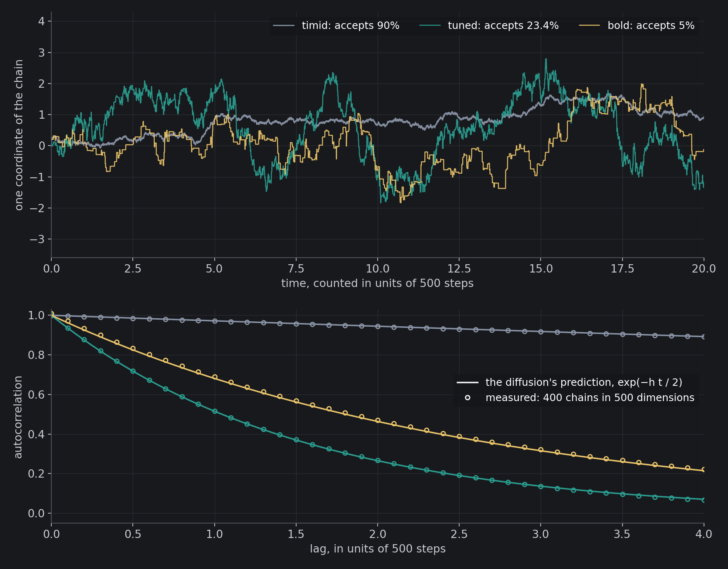Click tick label '4.0' on the lag axis
The height and width of the screenshot is (569, 728).
click(704, 534)
